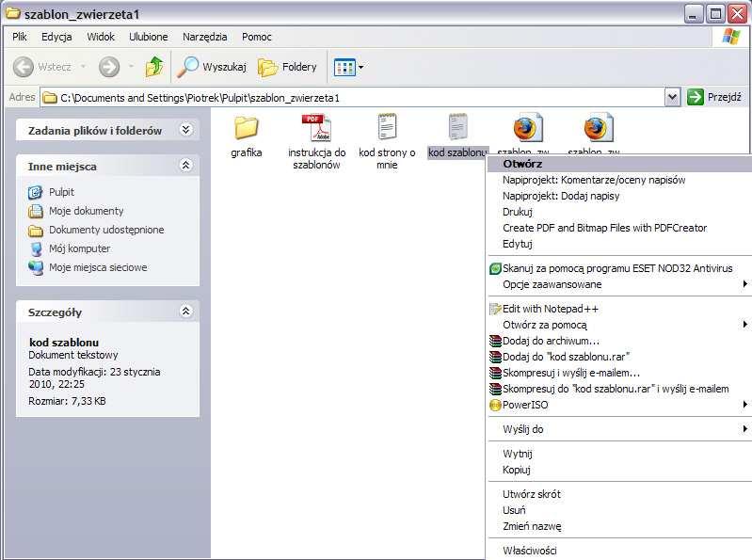The width and height of the screenshot is (752, 560).
Task: Choose Wytnij in context menu
Action: [619, 454]
